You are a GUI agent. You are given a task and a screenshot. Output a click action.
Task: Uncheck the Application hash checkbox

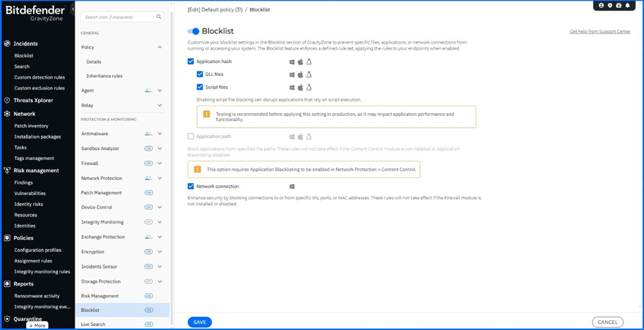pyautogui.click(x=191, y=62)
